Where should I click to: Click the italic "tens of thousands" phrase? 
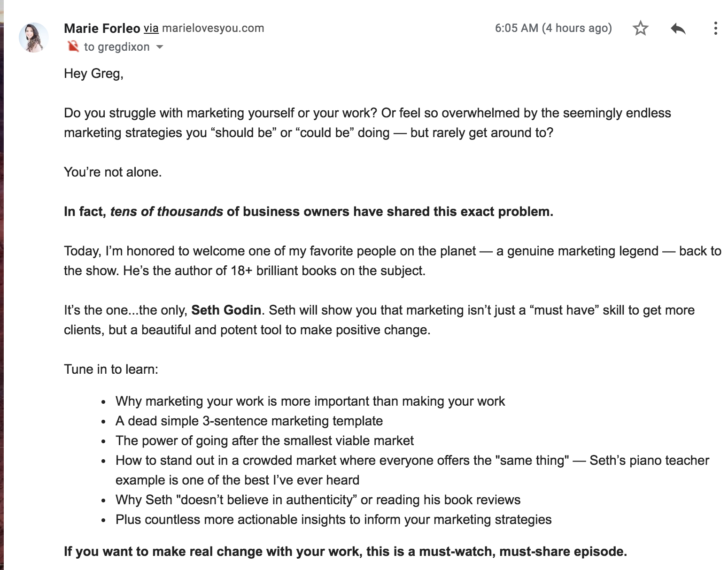tap(167, 212)
